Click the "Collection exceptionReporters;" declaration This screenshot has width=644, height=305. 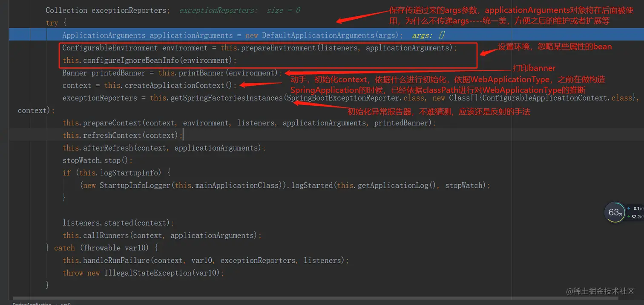(108, 10)
